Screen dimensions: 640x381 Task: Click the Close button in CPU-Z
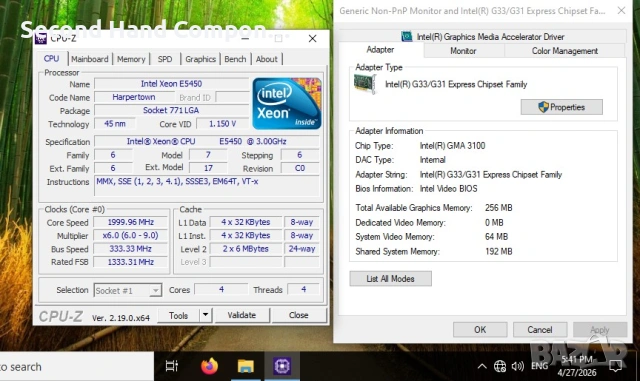point(299,315)
